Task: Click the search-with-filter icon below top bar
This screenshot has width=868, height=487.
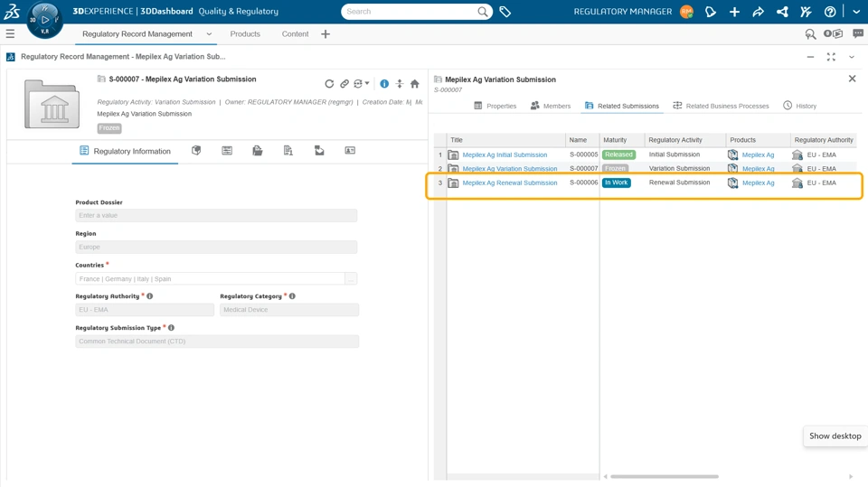Action: point(810,34)
